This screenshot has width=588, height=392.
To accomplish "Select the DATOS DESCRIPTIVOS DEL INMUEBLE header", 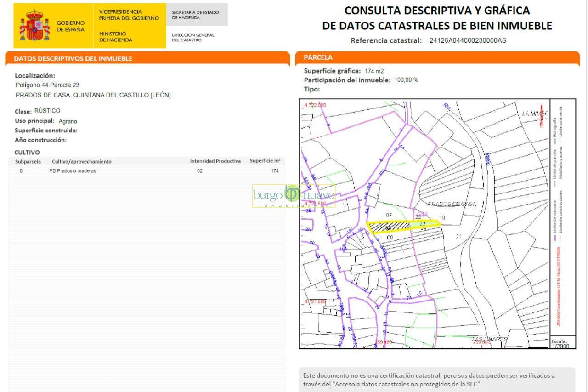I will pos(73,58).
